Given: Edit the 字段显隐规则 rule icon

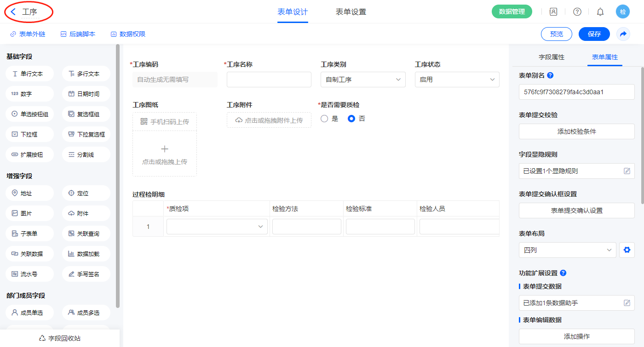Looking at the screenshot, I should pos(627,171).
